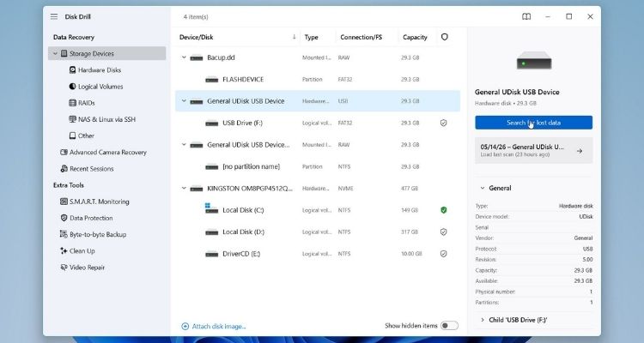Sort by Device/Disk column header

pos(197,38)
